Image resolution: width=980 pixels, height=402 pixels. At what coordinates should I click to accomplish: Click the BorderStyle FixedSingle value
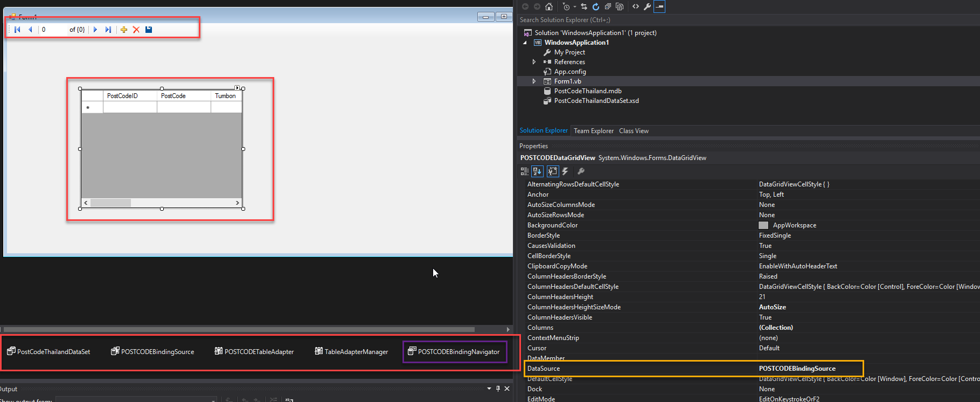point(775,235)
